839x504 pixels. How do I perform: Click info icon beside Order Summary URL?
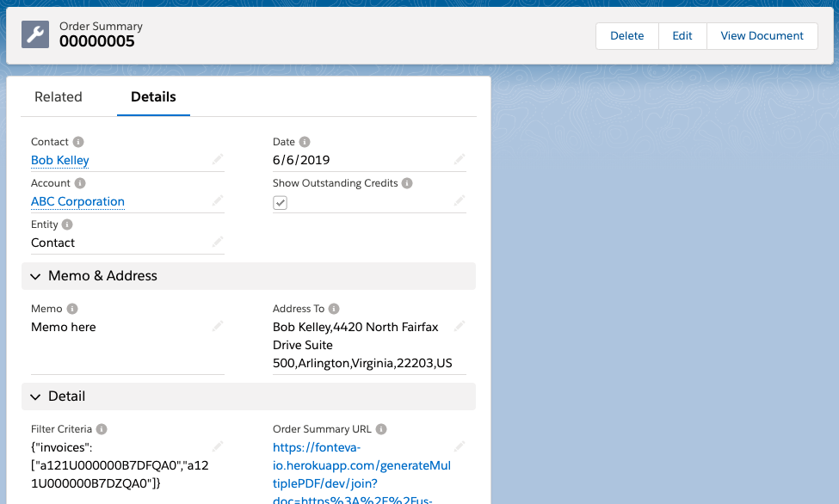pyautogui.click(x=381, y=429)
